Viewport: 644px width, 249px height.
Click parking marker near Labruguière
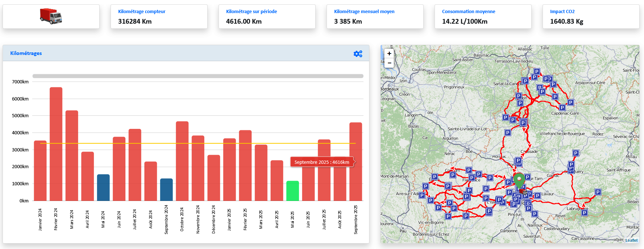[584, 213]
